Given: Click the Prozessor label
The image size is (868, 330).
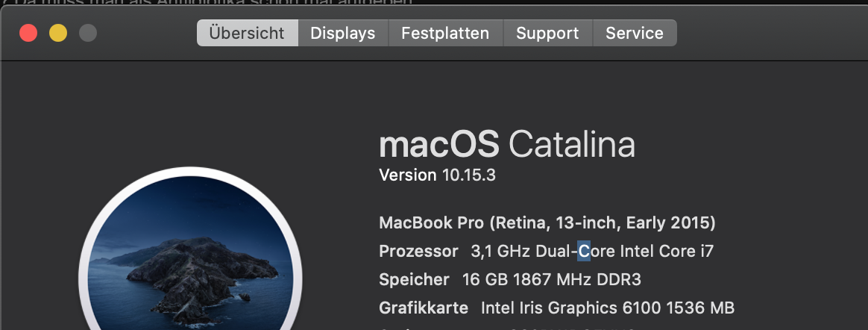Looking at the screenshot, I should click(x=418, y=251).
